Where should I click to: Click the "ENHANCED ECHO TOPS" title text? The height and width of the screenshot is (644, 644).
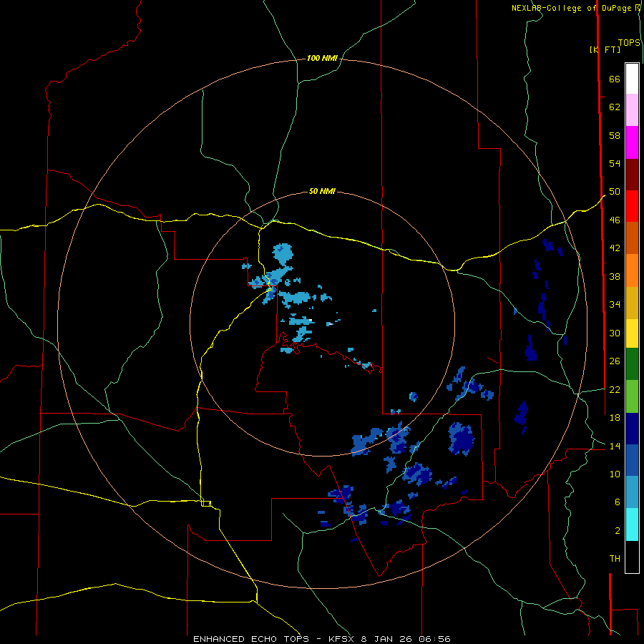[251, 639]
